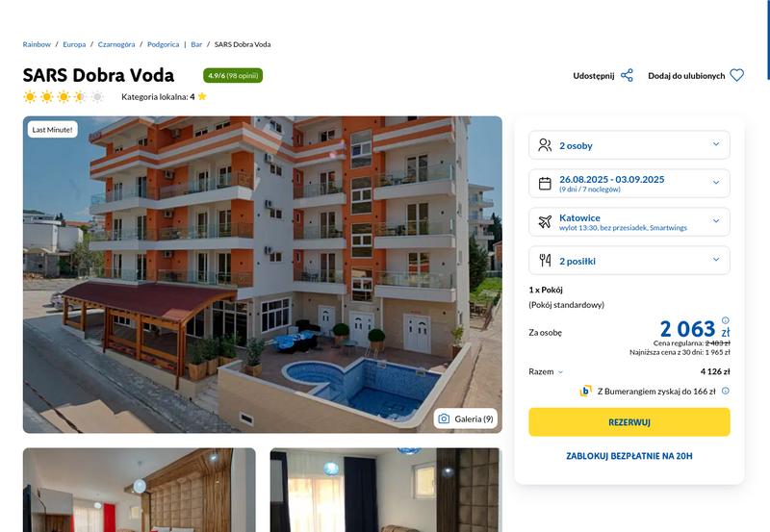
Task: Open the left bedroom thumbnail photo
Action: pyautogui.click(x=140, y=490)
